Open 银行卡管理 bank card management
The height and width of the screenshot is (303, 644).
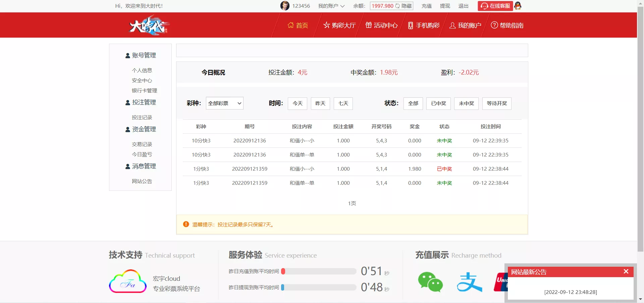click(145, 90)
